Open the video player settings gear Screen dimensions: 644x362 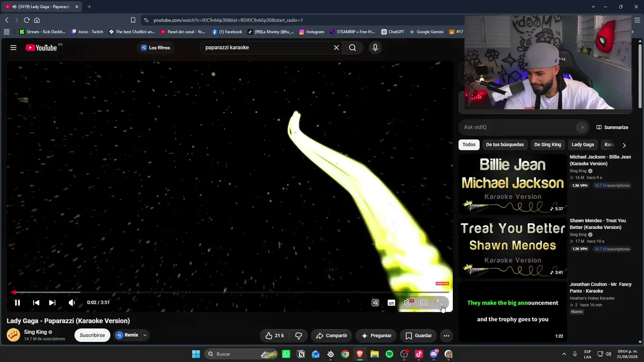click(408, 303)
